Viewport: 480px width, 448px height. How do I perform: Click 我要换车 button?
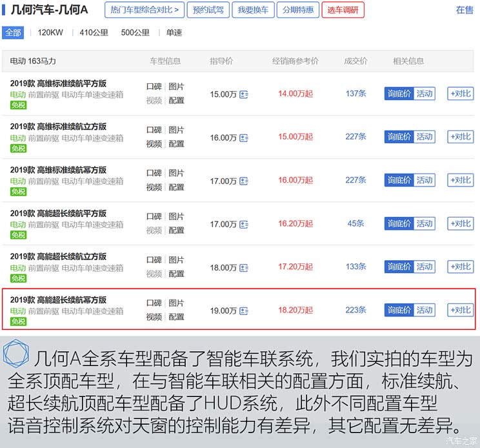tap(253, 10)
